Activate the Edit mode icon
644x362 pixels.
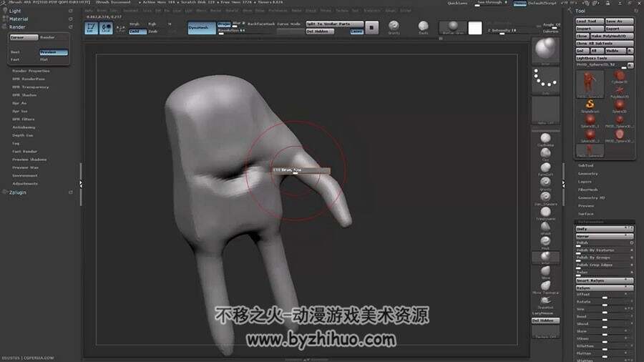(91, 28)
